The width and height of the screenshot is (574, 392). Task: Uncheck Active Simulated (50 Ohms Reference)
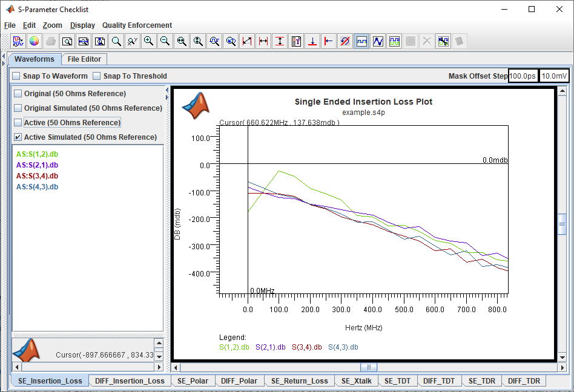coord(18,137)
